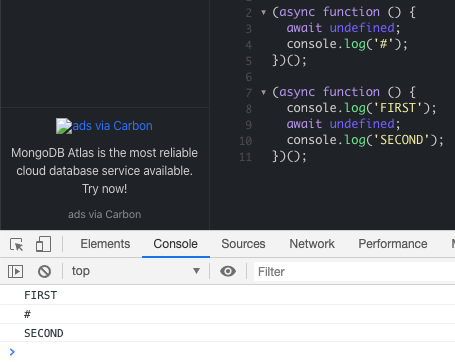The width and height of the screenshot is (455, 362).
Task: Click line number 10 in the gutter
Action: (245, 141)
